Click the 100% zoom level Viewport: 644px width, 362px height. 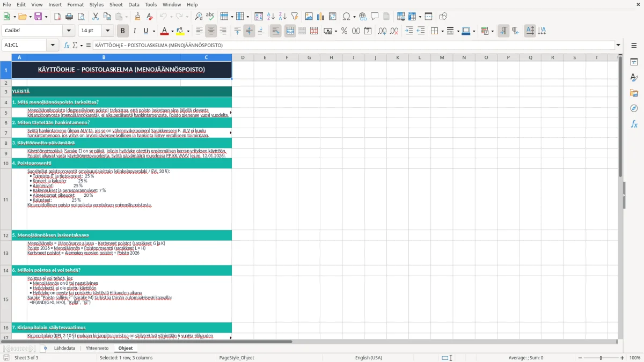tap(634, 358)
